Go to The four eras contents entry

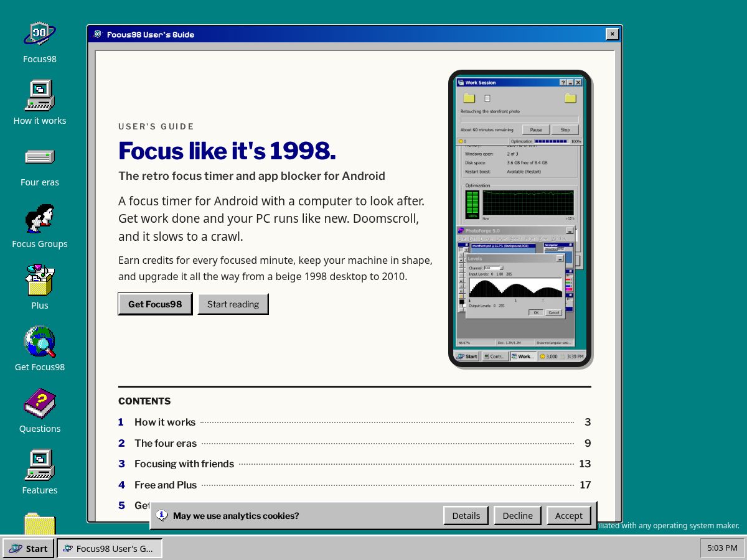(x=354, y=443)
